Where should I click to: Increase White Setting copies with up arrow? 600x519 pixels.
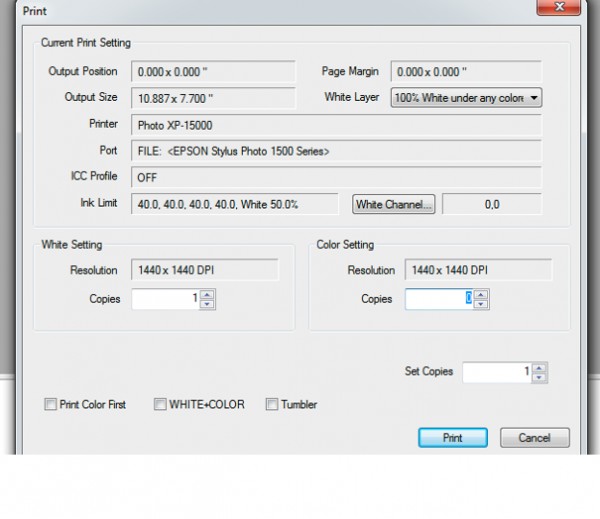207,295
